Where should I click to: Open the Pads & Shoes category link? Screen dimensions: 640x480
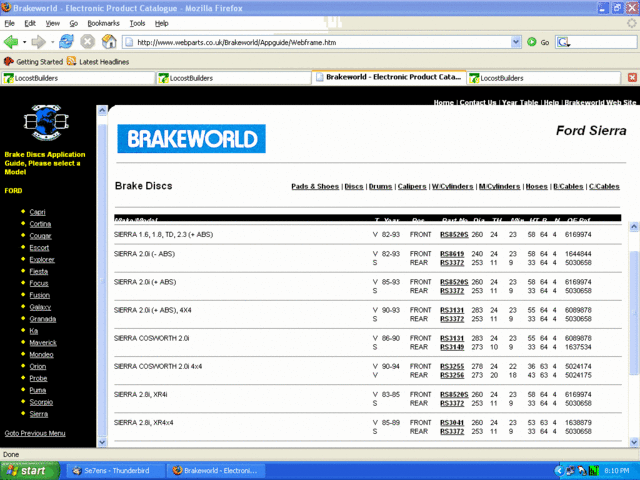(x=314, y=186)
